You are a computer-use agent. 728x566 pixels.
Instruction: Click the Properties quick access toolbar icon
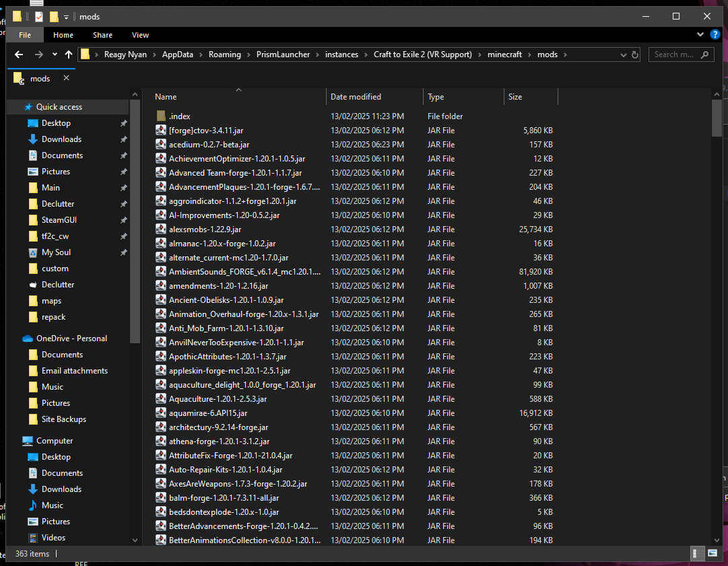click(39, 17)
